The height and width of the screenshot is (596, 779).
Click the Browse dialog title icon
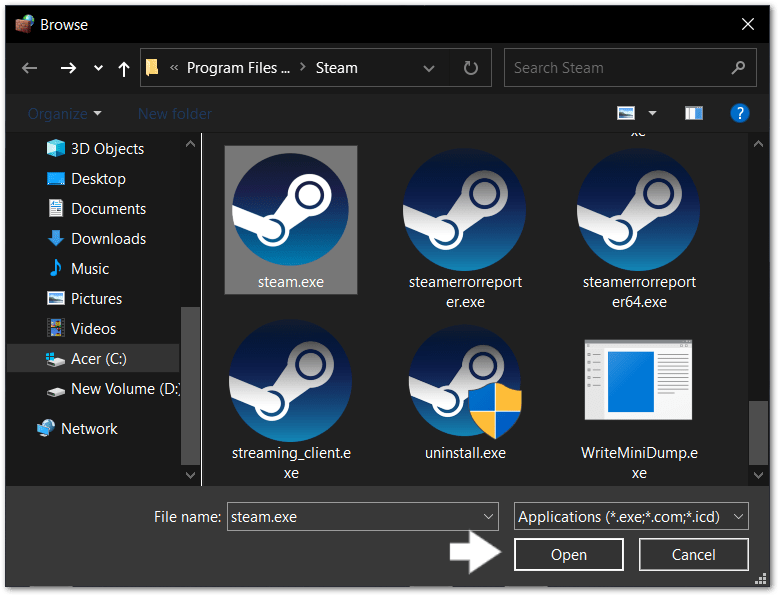24,24
